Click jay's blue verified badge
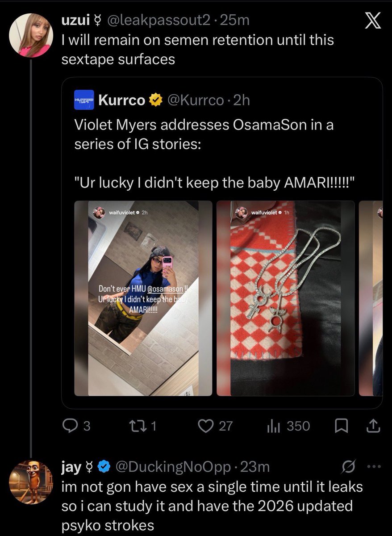This screenshot has width=392, height=536. coord(104,467)
